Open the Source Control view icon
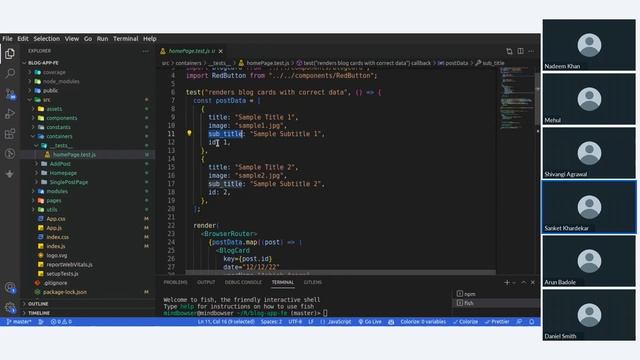The image size is (640, 360). (10, 94)
